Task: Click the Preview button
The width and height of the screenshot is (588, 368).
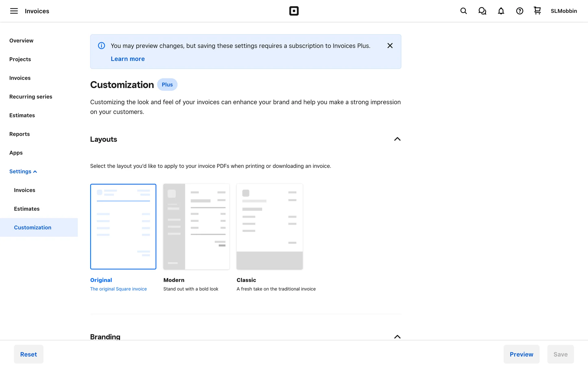Action: (521, 354)
